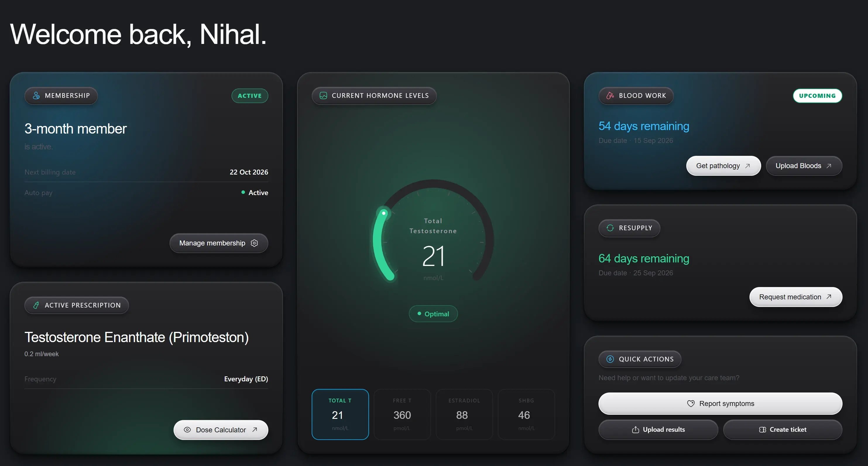Select the Total T hormone tab
Screen dimensions: 868x466
tap(340, 414)
